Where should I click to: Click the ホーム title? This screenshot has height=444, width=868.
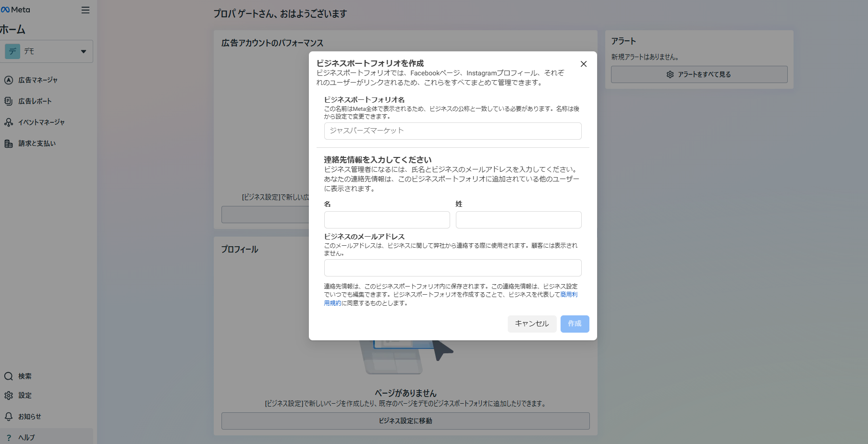13,30
